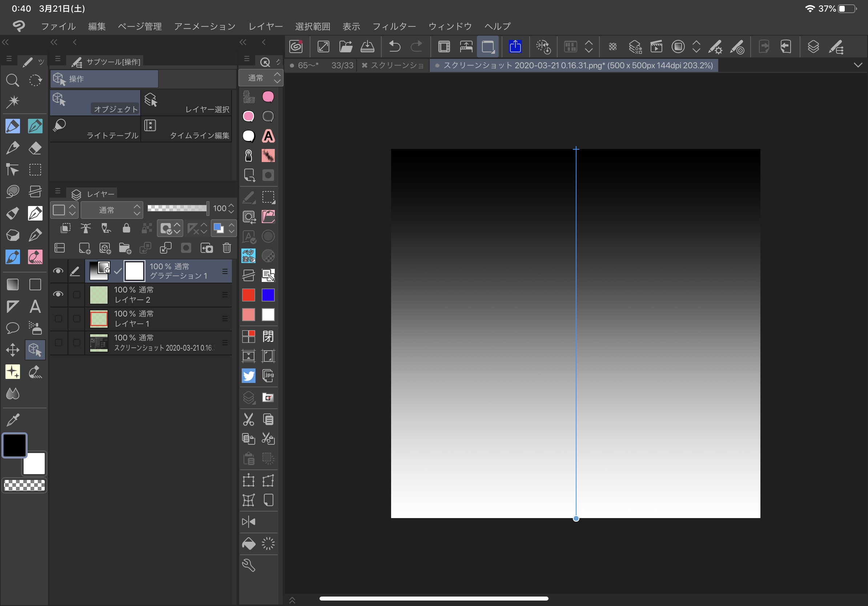Select the Move layer tool
Screen dimensions: 868x606
[12, 350]
